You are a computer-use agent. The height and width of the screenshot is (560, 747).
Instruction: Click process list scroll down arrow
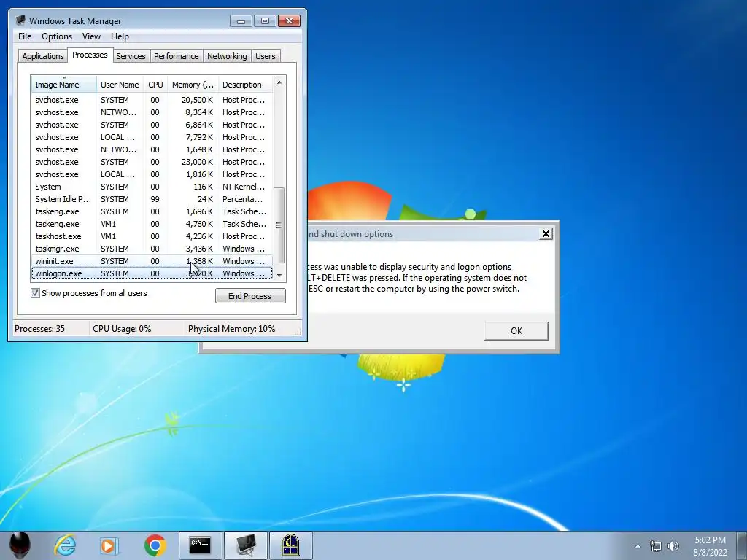click(x=279, y=275)
